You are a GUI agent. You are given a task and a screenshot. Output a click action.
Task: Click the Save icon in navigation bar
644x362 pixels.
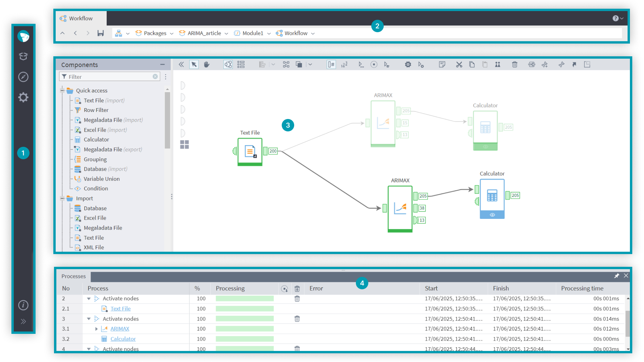[x=101, y=33]
